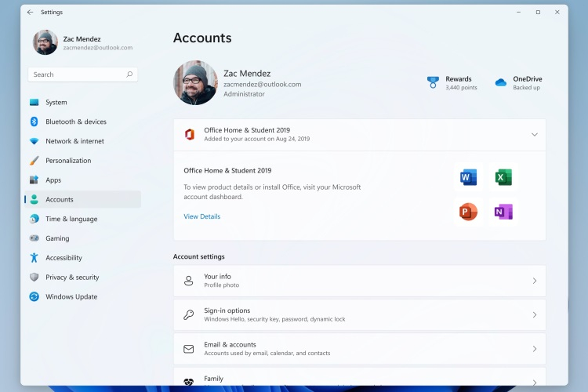The image size is (588, 392).
Task: Open the OneNote app icon
Action: click(x=503, y=212)
